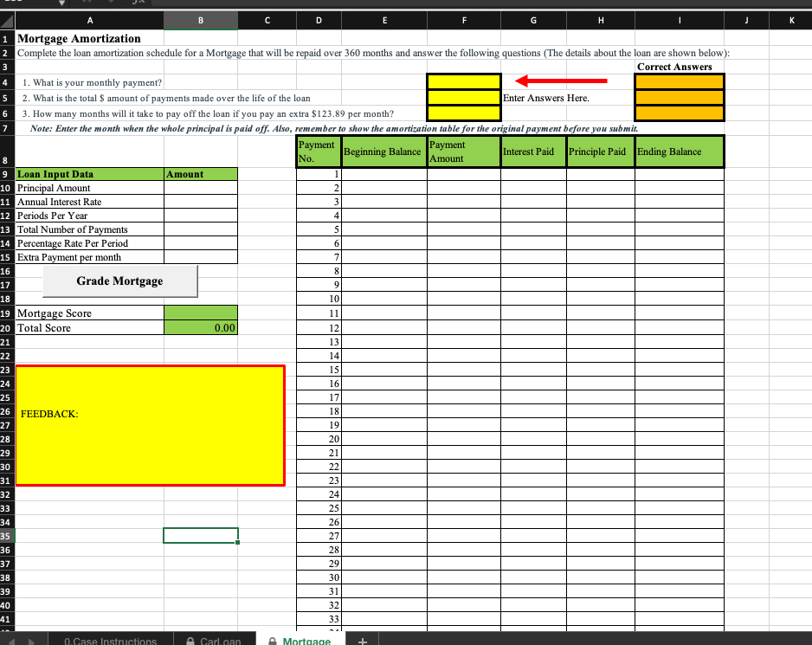Switch to the 0.Case Instructions tab
The width and height of the screenshot is (812, 645).
point(110,641)
